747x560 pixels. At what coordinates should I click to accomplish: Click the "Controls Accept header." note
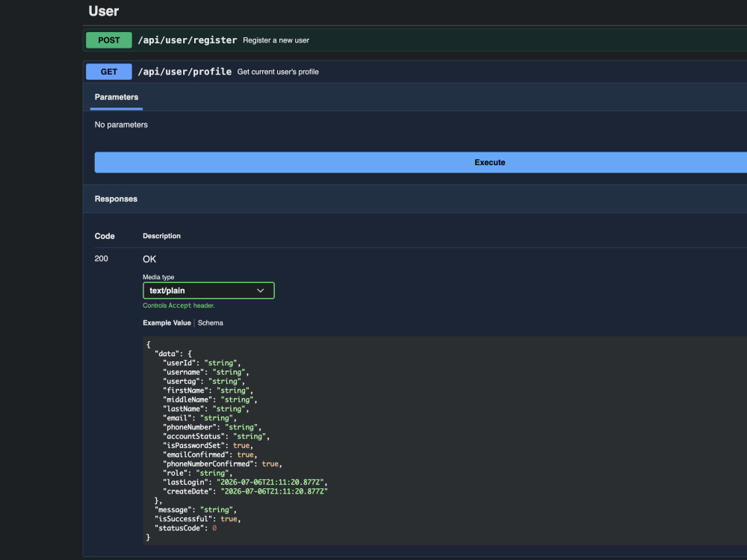click(x=179, y=305)
